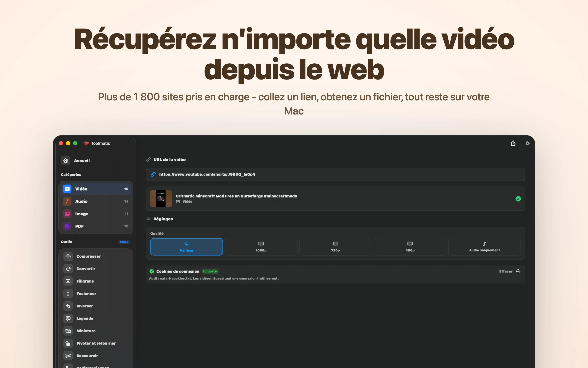This screenshot has height=368, width=588.
Task: Select the Meilleur quality option
Action: (186, 247)
